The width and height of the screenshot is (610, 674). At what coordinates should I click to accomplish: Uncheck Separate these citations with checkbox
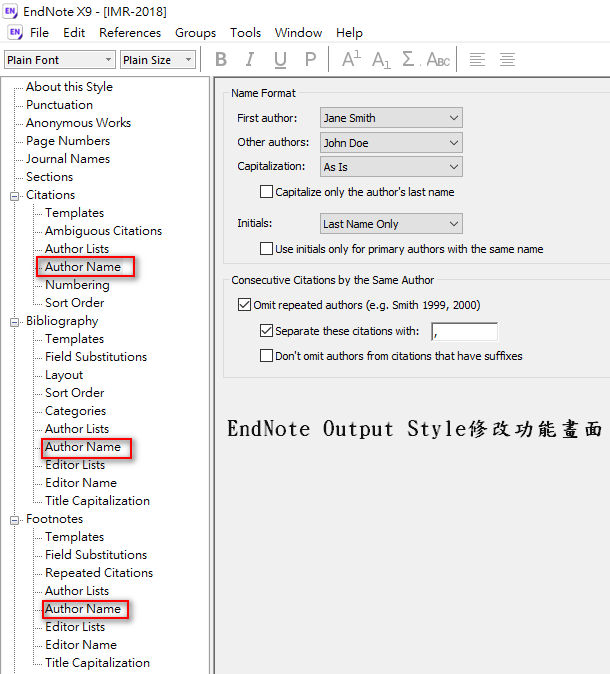tap(266, 331)
